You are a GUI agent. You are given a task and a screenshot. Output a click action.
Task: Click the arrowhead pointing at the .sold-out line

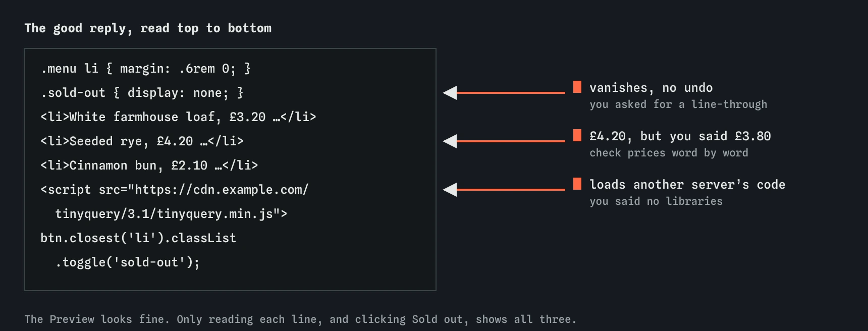(x=450, y=93)
